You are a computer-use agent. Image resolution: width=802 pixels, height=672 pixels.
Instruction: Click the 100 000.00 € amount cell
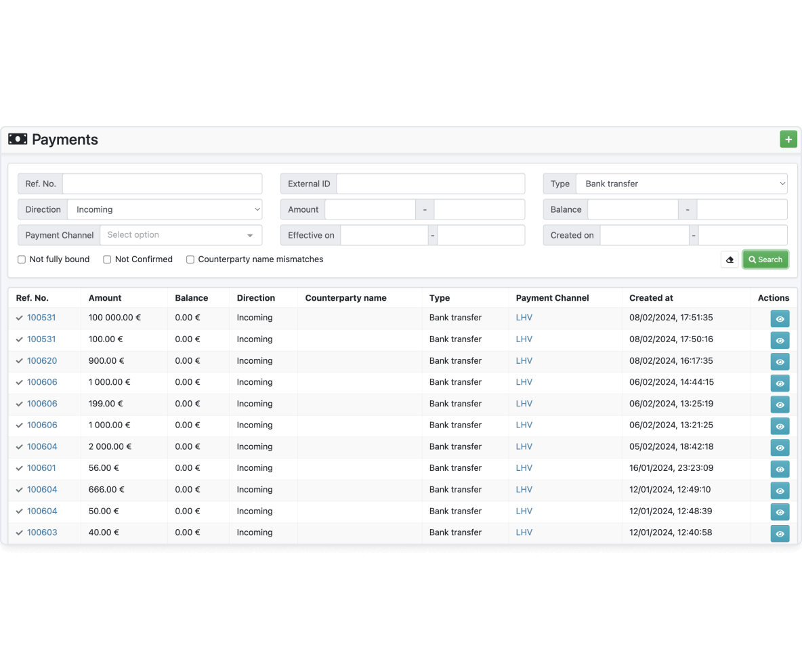pos(114,318)
